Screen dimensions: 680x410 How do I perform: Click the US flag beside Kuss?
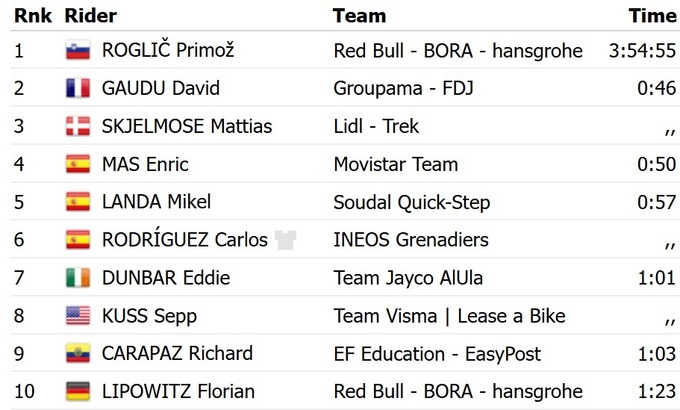click(77, 316)
